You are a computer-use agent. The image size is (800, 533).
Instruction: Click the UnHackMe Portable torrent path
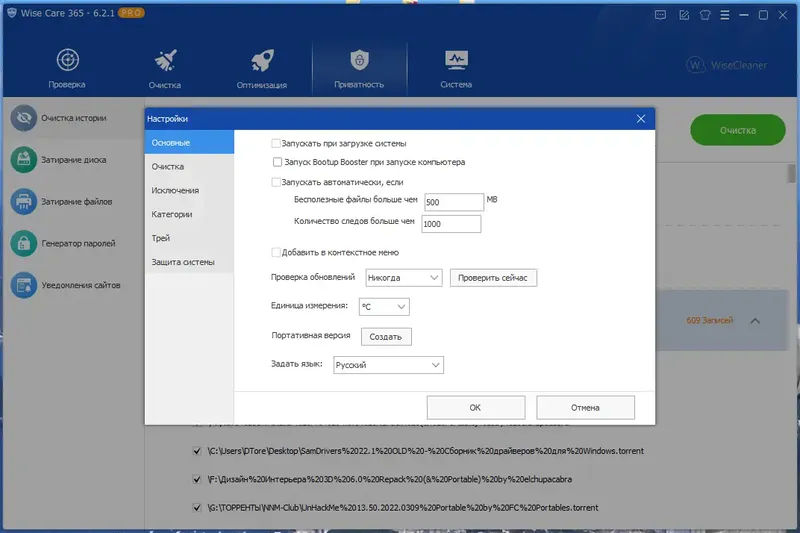tap(403, 507)
